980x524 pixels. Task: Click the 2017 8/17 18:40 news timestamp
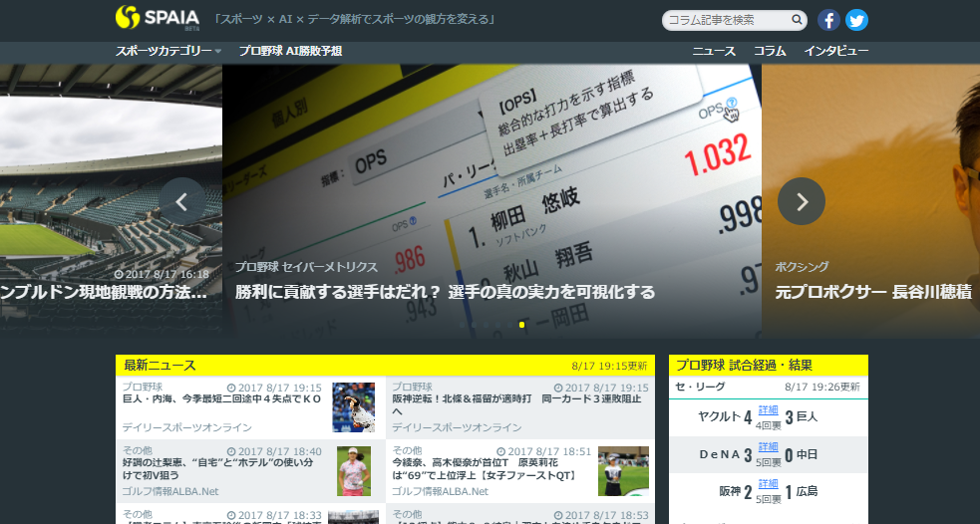point(274,451)
